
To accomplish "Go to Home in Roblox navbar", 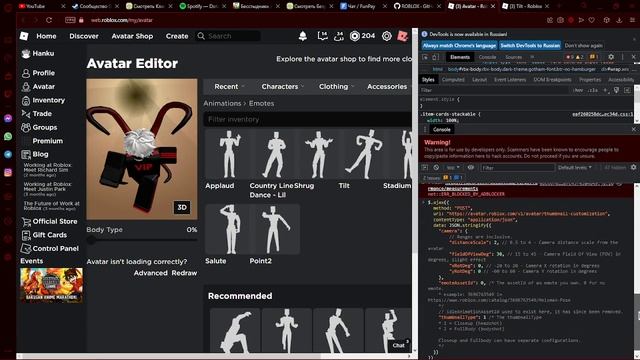I will 46,36.
